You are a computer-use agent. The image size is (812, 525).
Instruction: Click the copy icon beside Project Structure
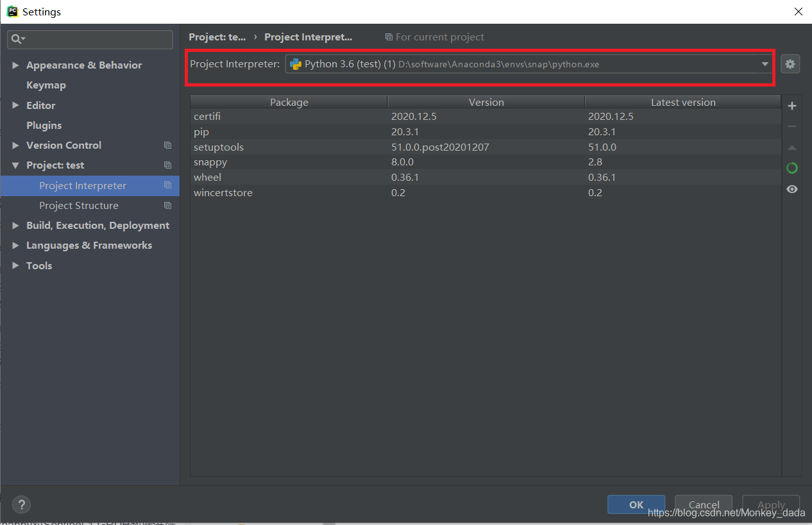coord(167,206)
